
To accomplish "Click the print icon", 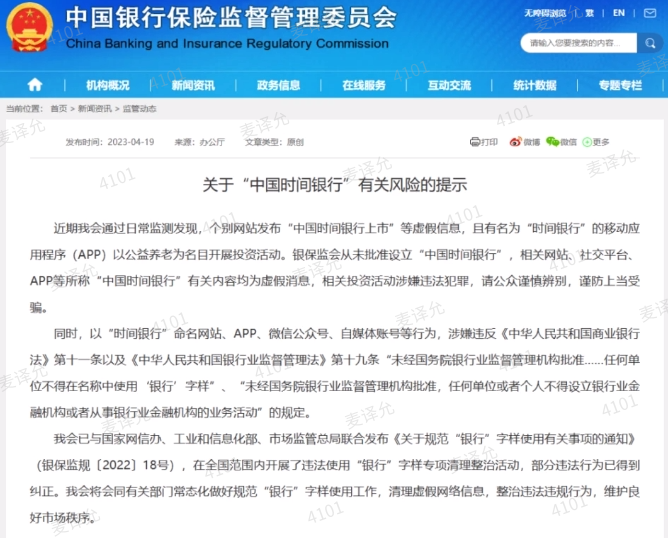I will [x=475, y=142].
